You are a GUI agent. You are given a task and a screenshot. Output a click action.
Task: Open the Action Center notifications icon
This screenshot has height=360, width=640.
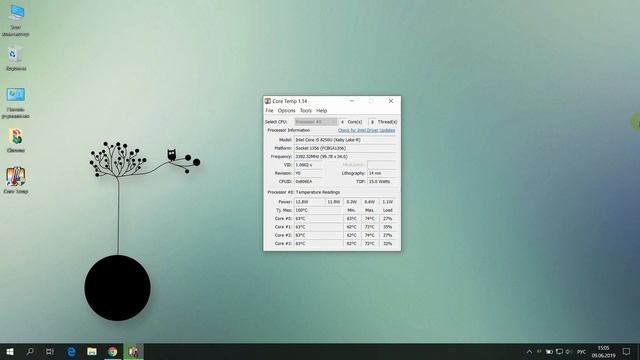pos(627,351)
